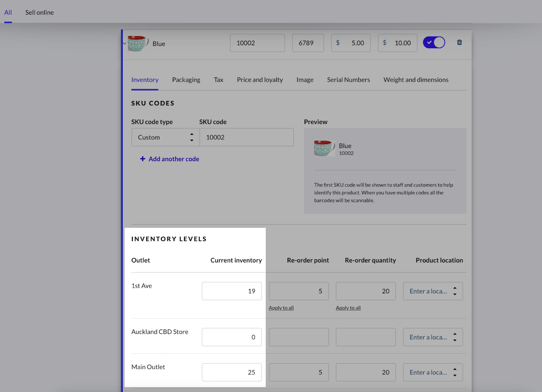Collapse the Blue variant row chevron
The image size is (542, 392).
[x=124, y=44]
